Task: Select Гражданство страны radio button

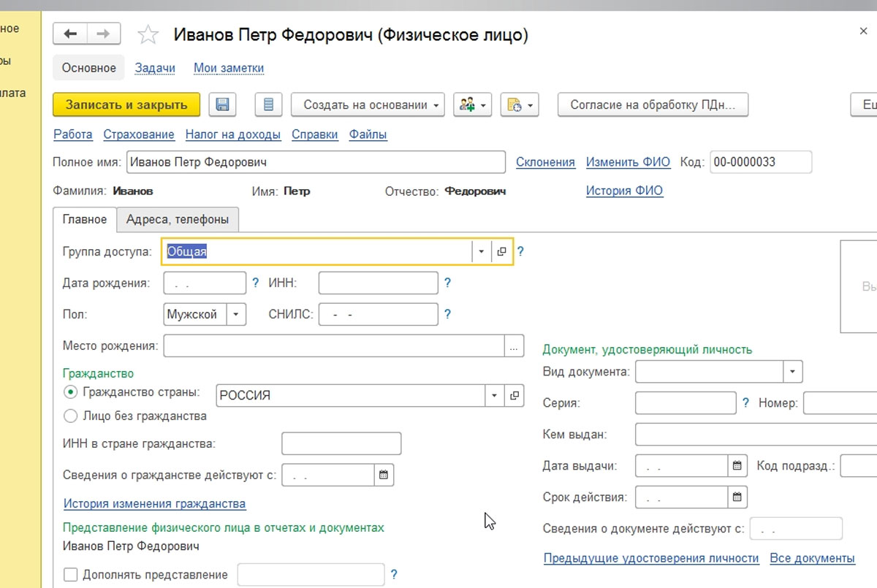Action: pyautogui.click(x=71, y=392)
